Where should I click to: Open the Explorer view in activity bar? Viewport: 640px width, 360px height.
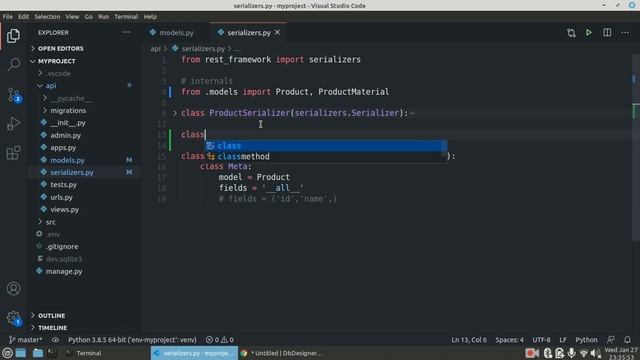coord(13,36)
